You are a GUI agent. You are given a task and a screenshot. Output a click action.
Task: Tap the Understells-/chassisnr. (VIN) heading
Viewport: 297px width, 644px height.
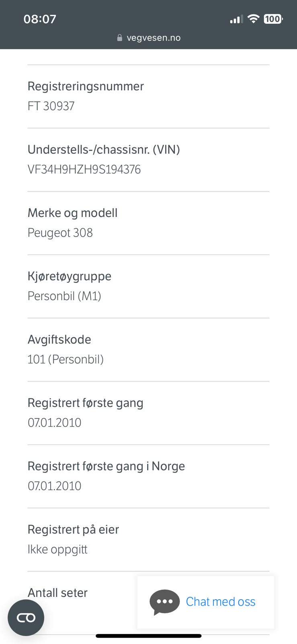[x=104, y=150]
